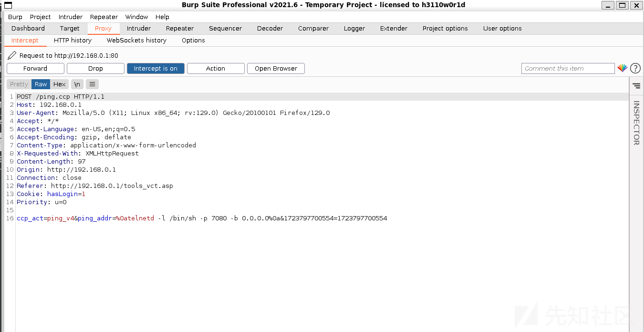644x332 pixels.
Task: Expand the vertical INSPECTOR panel label
Action: pyautogui.click(x=636, y=123)
